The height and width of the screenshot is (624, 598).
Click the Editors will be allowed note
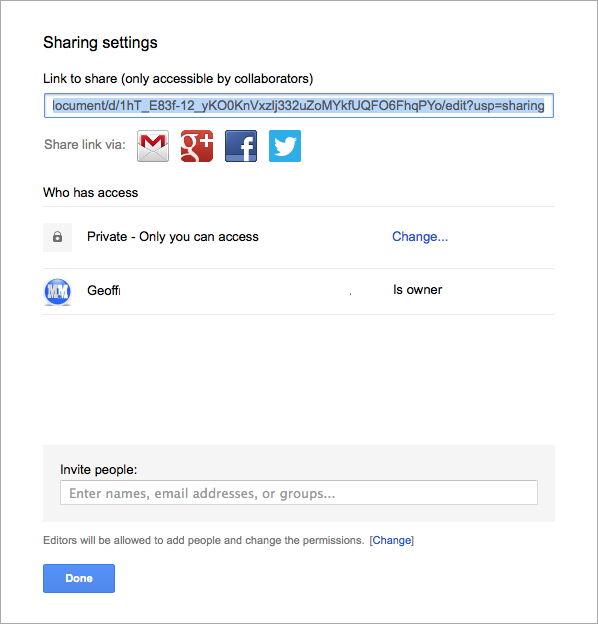point(204,540)
